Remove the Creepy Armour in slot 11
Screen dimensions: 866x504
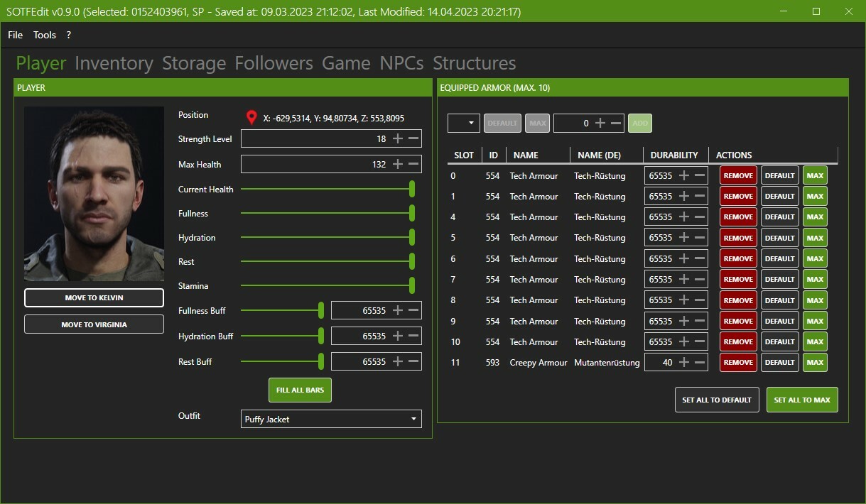point(738,362)
